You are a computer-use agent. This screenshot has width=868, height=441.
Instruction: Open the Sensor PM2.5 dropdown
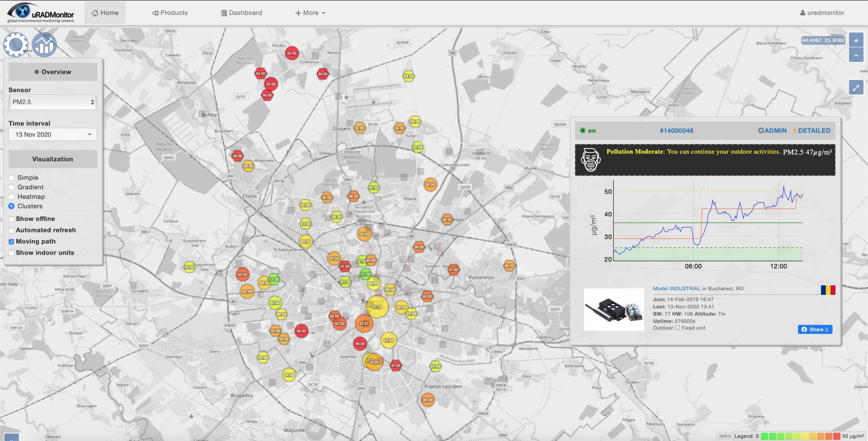pyautogui.click(x=53, y=102)
